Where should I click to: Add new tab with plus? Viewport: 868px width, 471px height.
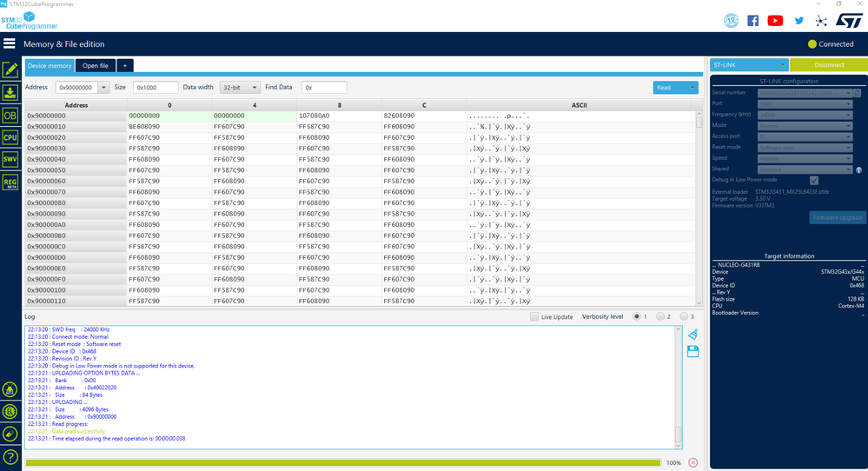125,65
